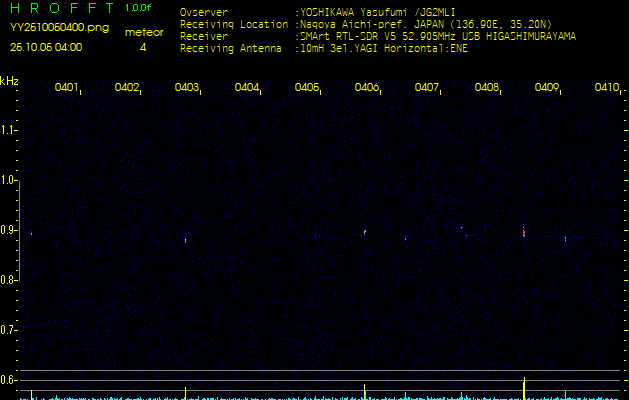Screen dimensions: 629x400
Task: Click the meteor count value 4
Action: point(143,48)
